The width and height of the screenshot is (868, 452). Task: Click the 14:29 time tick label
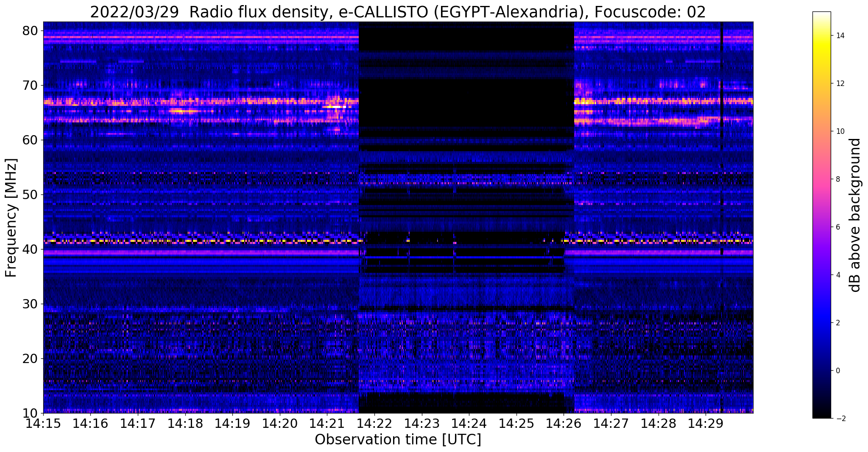706,424
